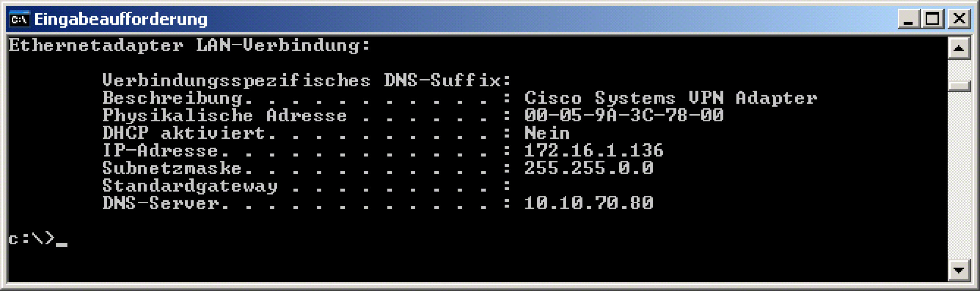Image resolution: width=980 pixels, height=291 pixels.
Task: Click the Verbindungsspezifisches DNS-Suffix line
Action: pos(306,81)
